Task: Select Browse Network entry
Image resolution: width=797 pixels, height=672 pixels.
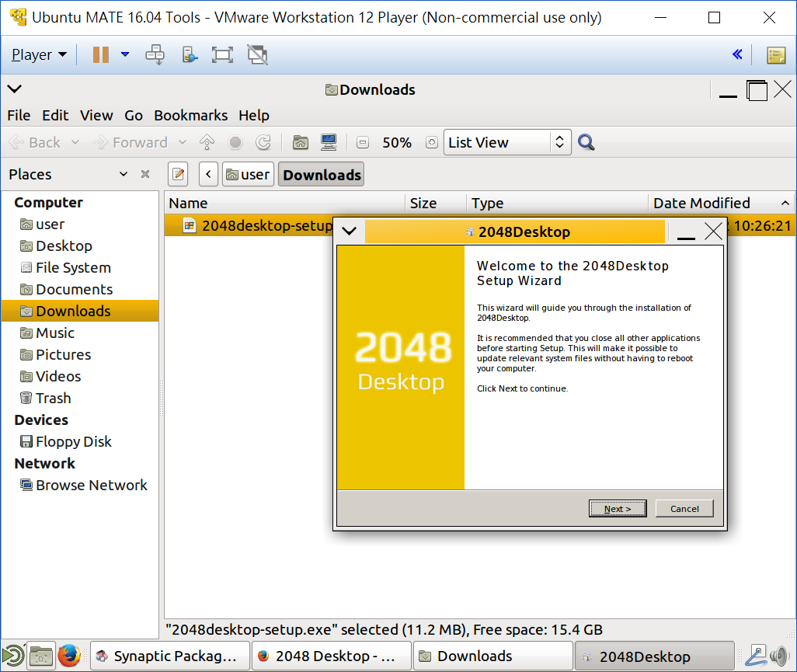Action: coord(80,486)
